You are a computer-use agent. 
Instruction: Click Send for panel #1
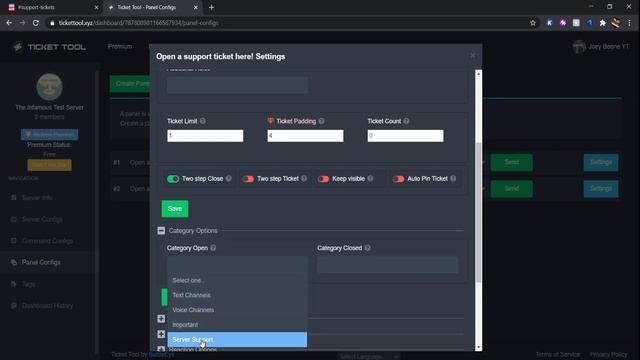pos(511,162)
